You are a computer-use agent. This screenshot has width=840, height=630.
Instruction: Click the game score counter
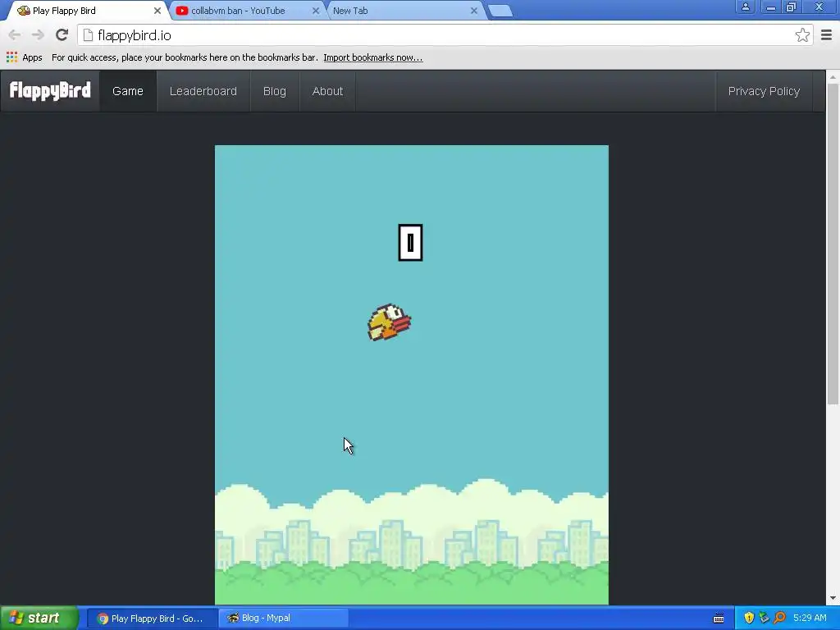pyautogui.click(x=410, y=243)
